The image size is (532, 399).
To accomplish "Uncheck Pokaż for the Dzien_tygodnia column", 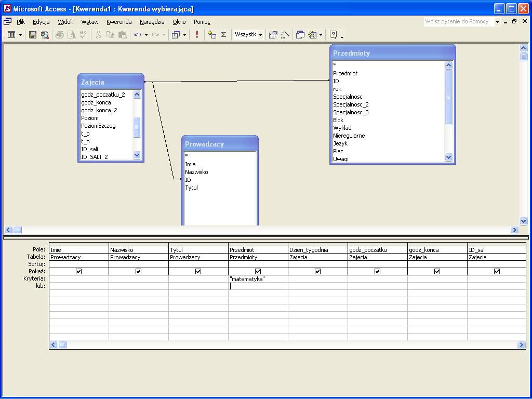I will 317,271.
